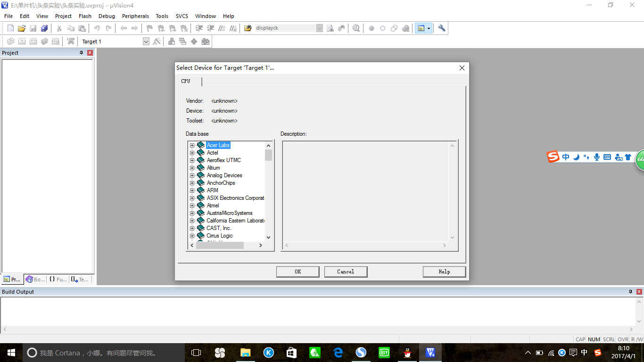Click the down arrow of the Data base scrollbar
The height and width of the screenshot is (362, 644).
click(269, 238)
